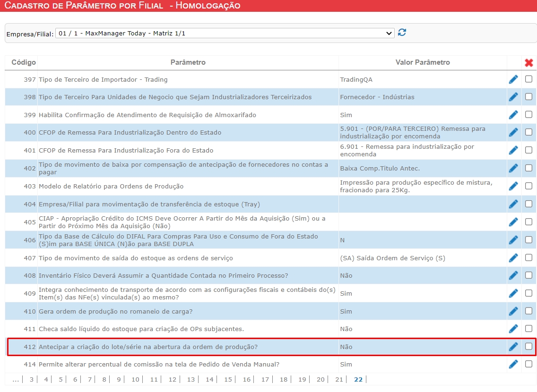The height and width of the screenshot is (392, 537).
Task: Edit parameter 397 with pencil icon
Action: 513,79
